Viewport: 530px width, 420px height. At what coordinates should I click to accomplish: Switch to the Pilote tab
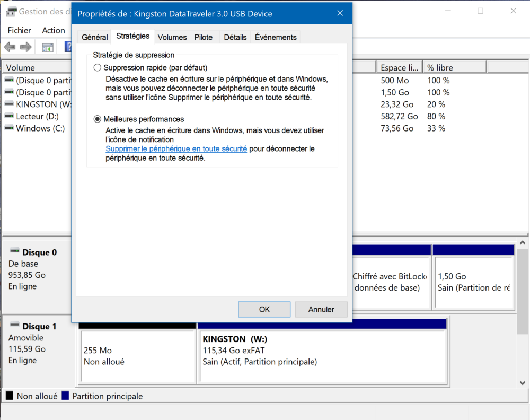click(x=204, y=38)
